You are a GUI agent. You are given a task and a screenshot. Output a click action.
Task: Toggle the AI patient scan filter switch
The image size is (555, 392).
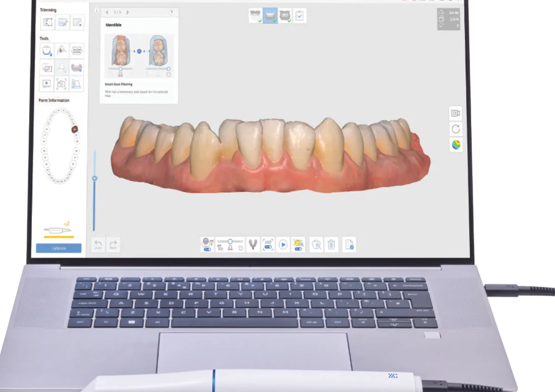point(207,245)
